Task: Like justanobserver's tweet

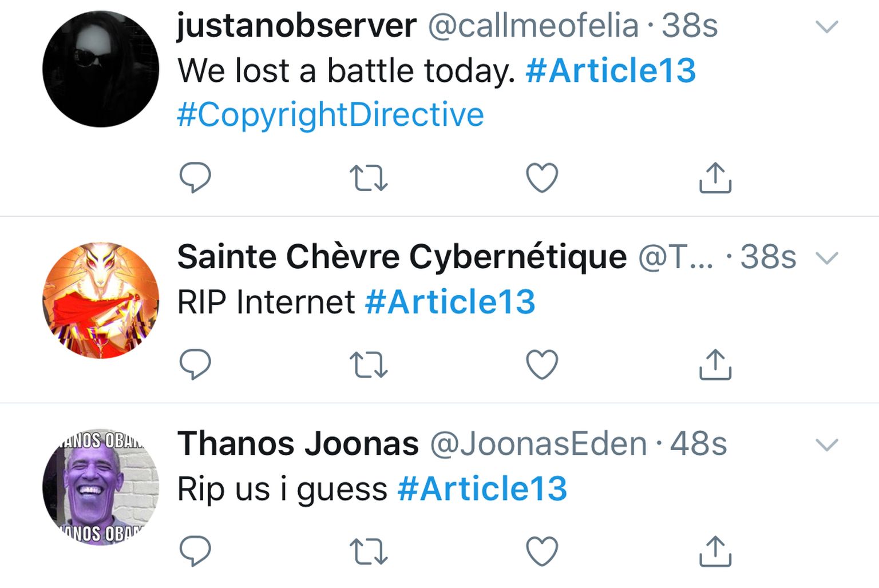Action: click(x=542, y=178)
